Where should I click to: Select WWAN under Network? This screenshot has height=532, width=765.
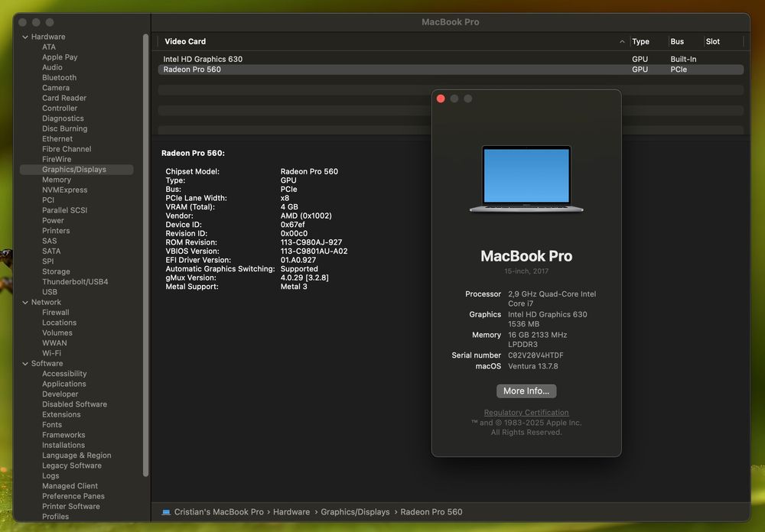(54, 344)
